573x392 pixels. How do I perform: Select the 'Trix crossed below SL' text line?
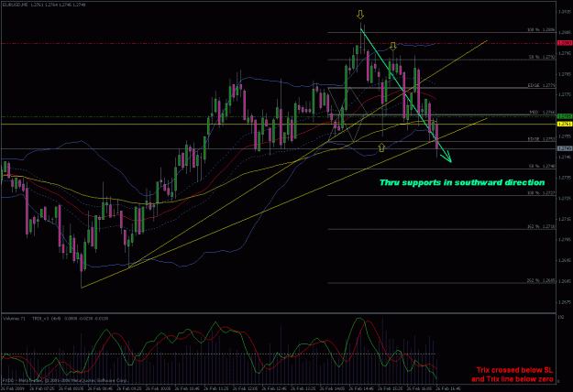coord(514,370)
